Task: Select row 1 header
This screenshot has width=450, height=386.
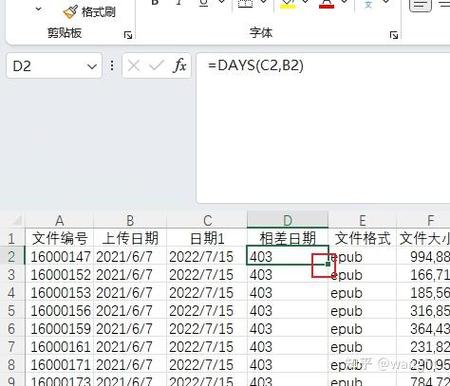Action: (x=12, y=238)
